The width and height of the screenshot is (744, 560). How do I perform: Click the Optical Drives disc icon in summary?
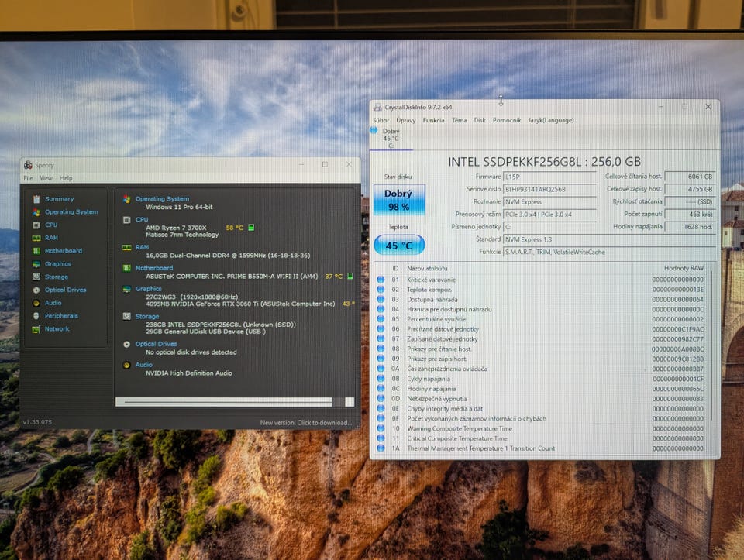(126, 344)
